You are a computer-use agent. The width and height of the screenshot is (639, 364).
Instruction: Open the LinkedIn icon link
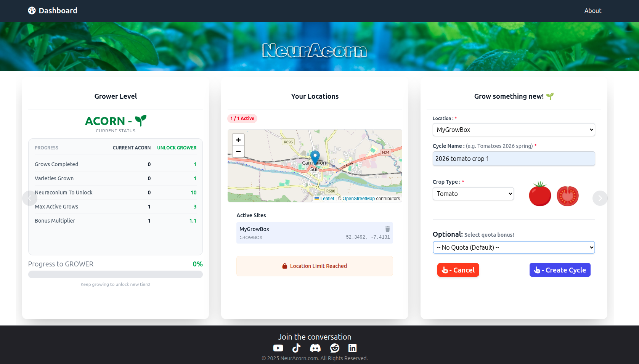[x=352, y=348]
